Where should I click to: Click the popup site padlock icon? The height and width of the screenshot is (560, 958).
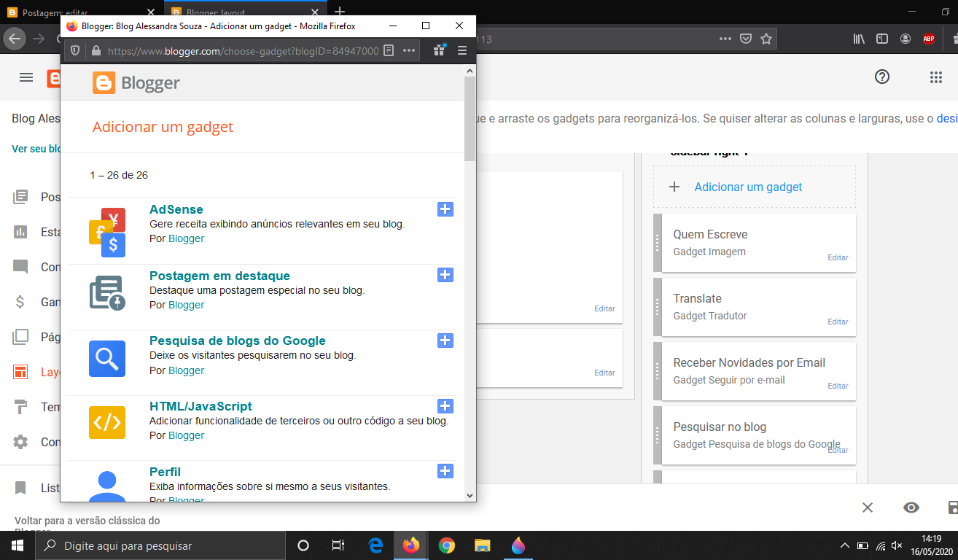[95, 51]
